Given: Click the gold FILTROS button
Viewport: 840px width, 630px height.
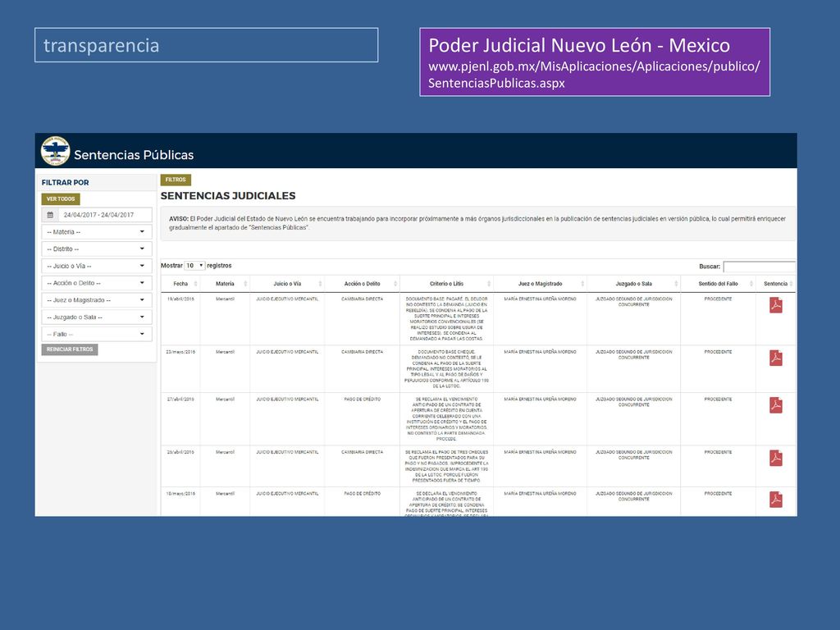Looking at the screenshot, I should click(176, 180).
